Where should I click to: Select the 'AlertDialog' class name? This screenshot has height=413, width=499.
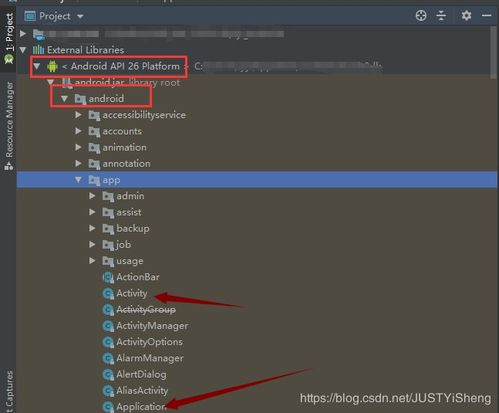[x=141, y=374]
